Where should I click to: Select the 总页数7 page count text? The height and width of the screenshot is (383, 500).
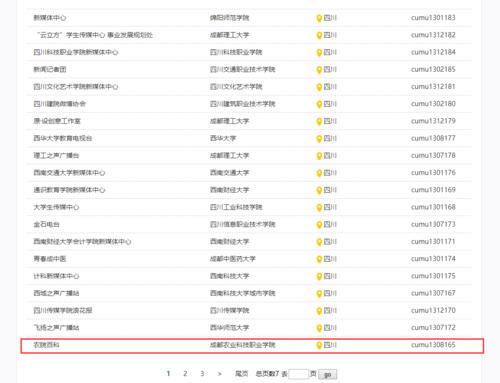pyautogui.click(x=267, y=374)
